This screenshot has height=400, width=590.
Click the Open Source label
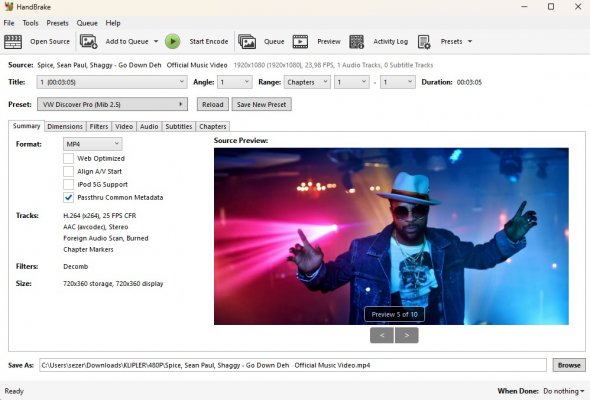pyautogui.click(x=50, y=41)
